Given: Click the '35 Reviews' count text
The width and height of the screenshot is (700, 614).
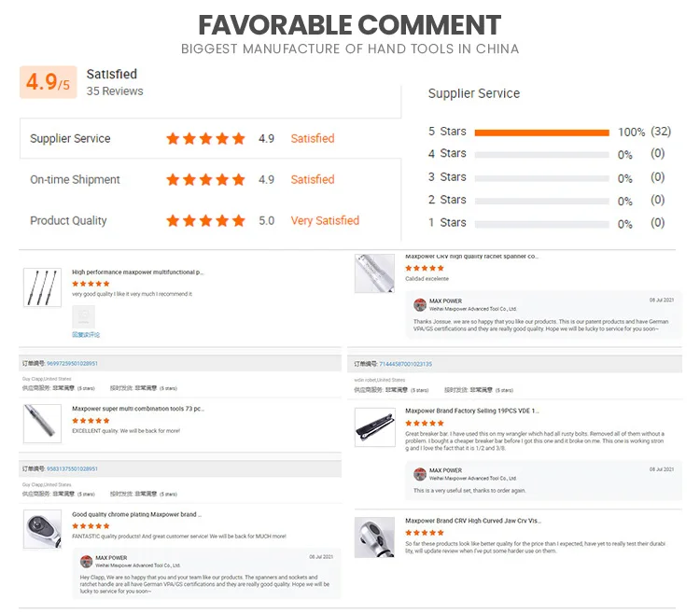Looking at the screenshot, I should 115,91.
